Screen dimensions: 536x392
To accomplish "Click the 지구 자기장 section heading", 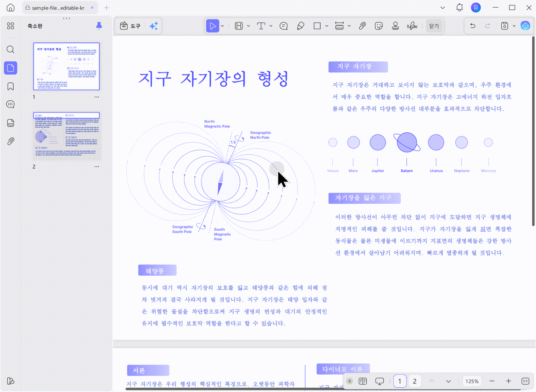I will [x=358, y=67].
